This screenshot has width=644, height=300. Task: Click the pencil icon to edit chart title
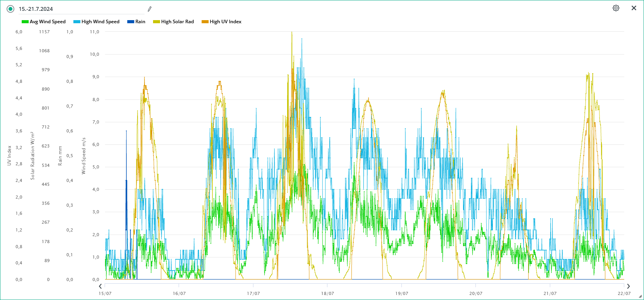tap(150, 9)
